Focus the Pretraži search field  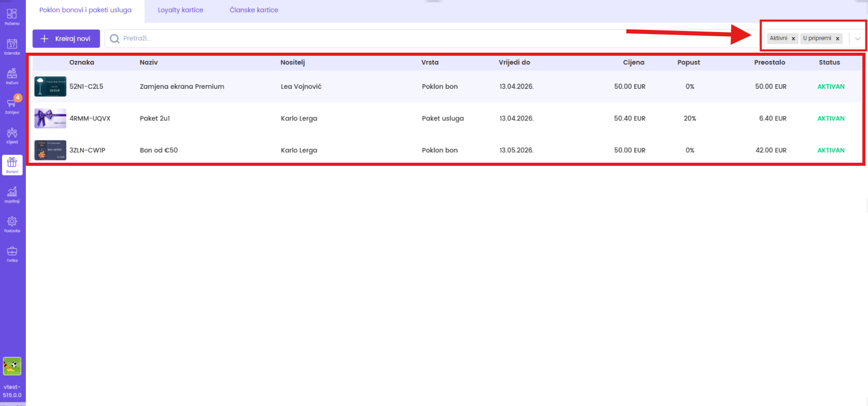pyautogui.click(x=361, y=39)
